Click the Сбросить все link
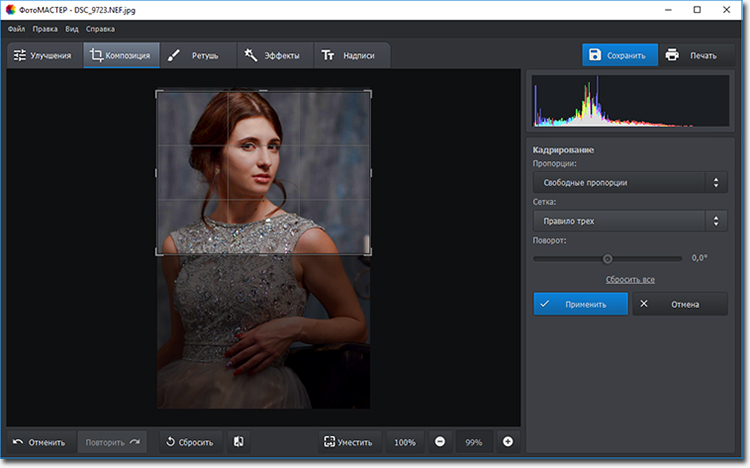750x468 pixels. coord(629,279)
